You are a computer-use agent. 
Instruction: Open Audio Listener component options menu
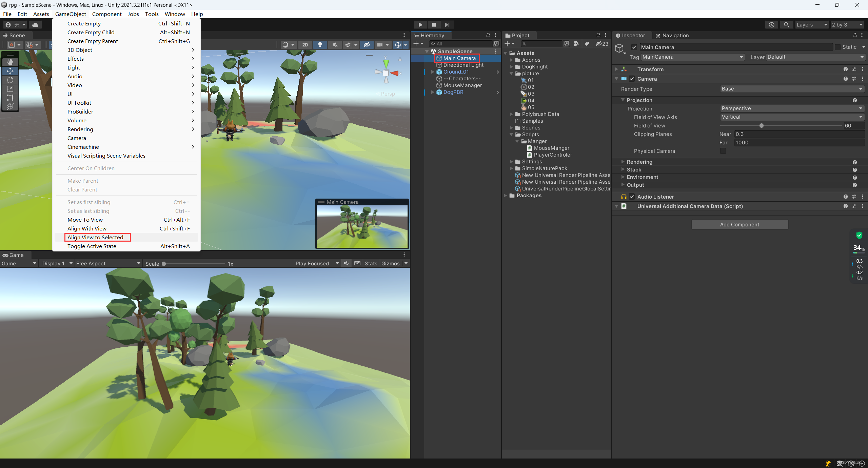click(x=863, y=197)
